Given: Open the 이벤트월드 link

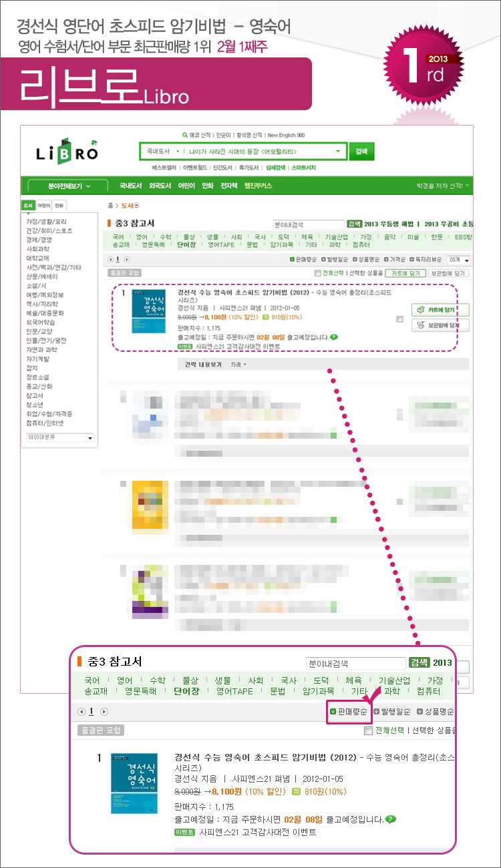Looking at the screenshot, I should [x=196, y=167].
